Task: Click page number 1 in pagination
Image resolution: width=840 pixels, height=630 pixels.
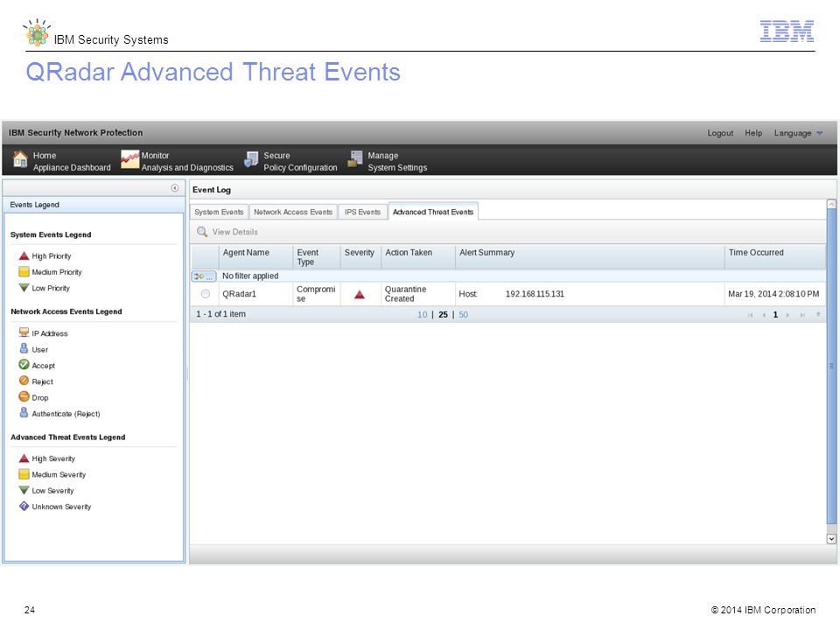Action: pyautogui.click(x=775, y=315)
